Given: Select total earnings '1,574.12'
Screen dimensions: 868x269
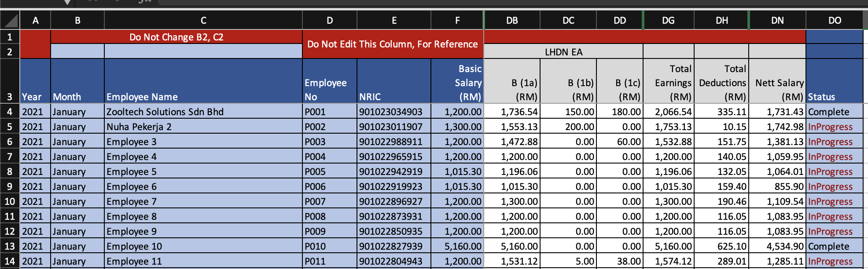Looking at the screenshot, I should pyautogui.click(x=669, y=261).
